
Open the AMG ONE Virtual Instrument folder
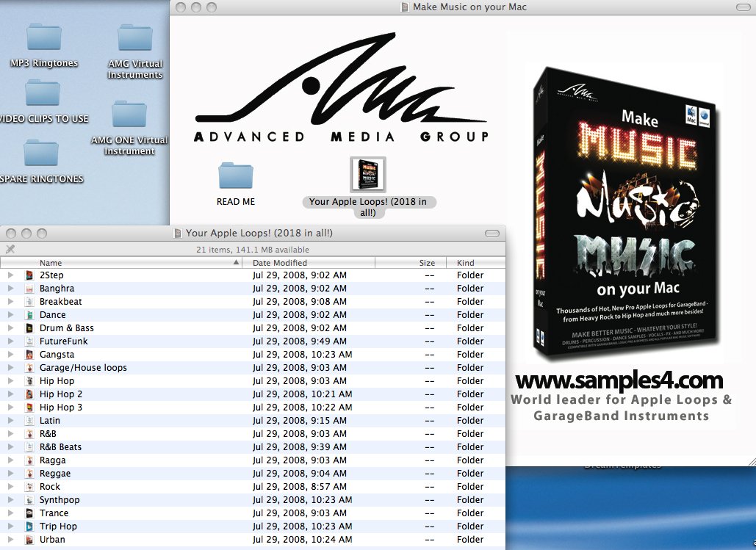[129, 115]
